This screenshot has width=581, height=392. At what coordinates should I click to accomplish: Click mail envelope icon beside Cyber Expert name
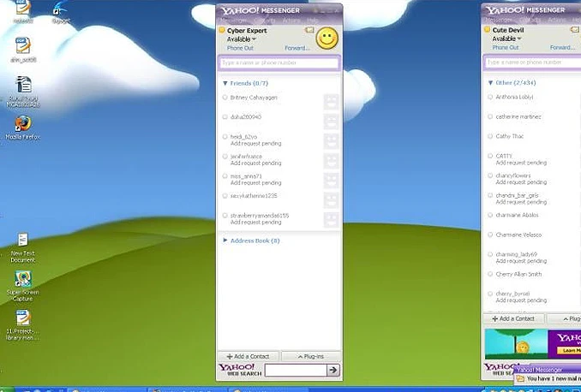click(309, 30)
